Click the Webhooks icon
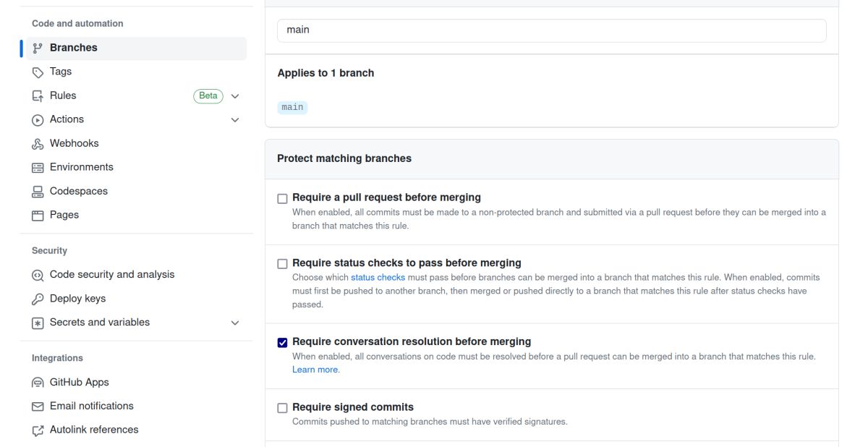This screenshot has height=447, width=868. (38, 144)
